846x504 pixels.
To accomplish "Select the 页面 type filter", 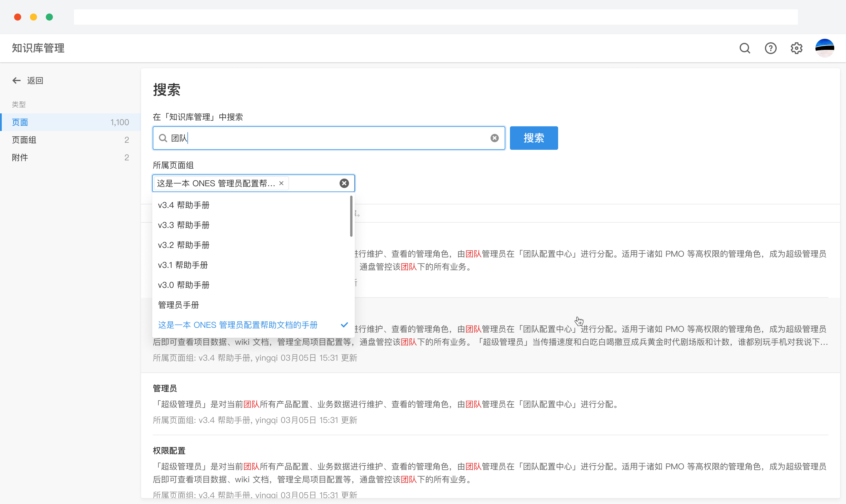I will (20, 122).
